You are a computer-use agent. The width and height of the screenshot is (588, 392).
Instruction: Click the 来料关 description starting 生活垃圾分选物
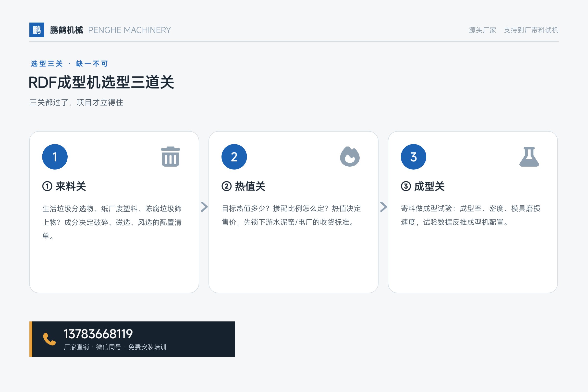[112, 222]
